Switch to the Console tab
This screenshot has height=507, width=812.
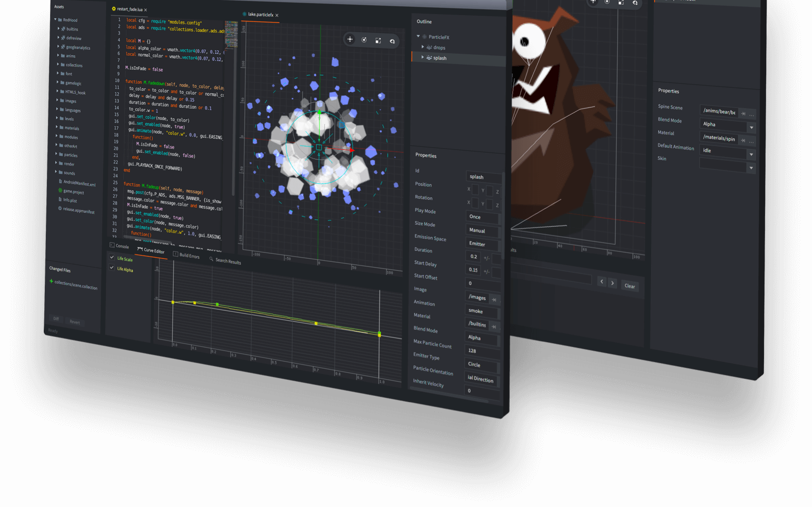coord(119,246)
